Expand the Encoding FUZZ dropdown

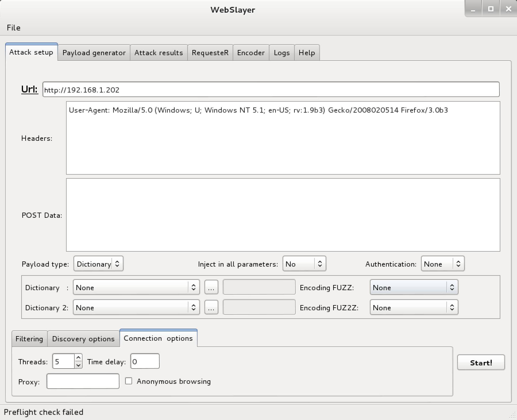(414, 288)
